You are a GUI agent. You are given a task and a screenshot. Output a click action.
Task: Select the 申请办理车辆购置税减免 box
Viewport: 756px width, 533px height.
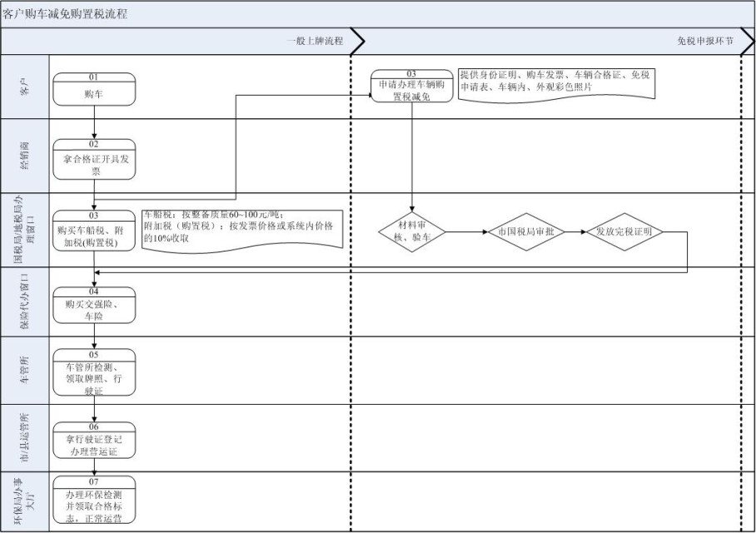click(x=412, y=87)
